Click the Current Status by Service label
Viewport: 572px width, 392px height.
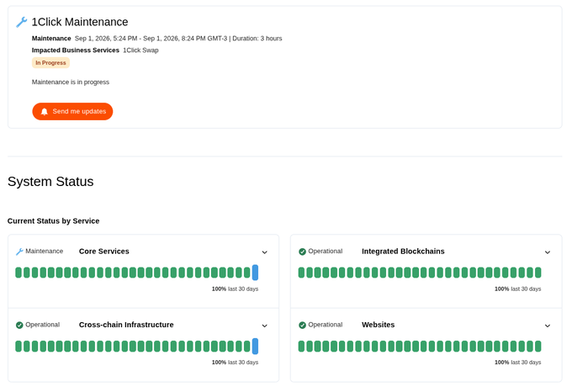tap(53, 221)
